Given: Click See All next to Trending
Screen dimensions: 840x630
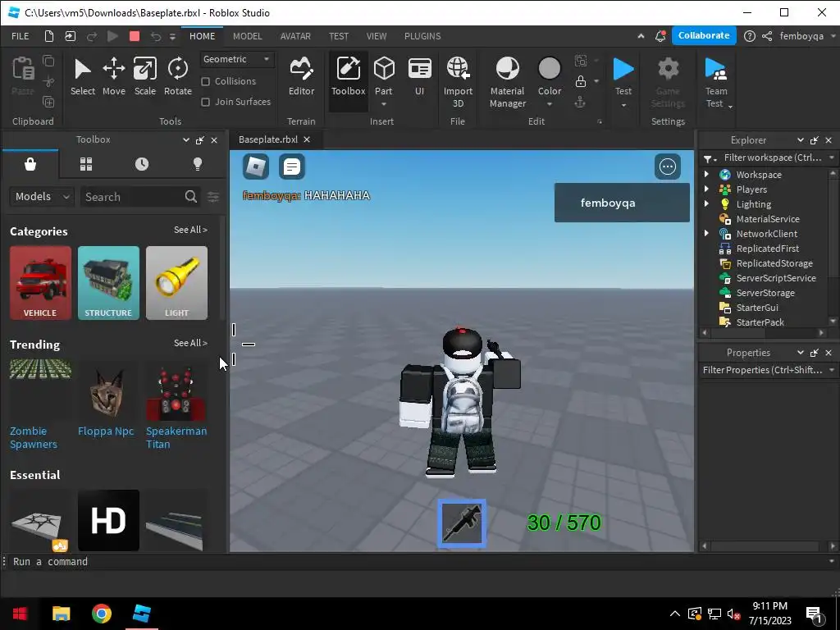Looking at the screenshot, I should pos(190,343).
